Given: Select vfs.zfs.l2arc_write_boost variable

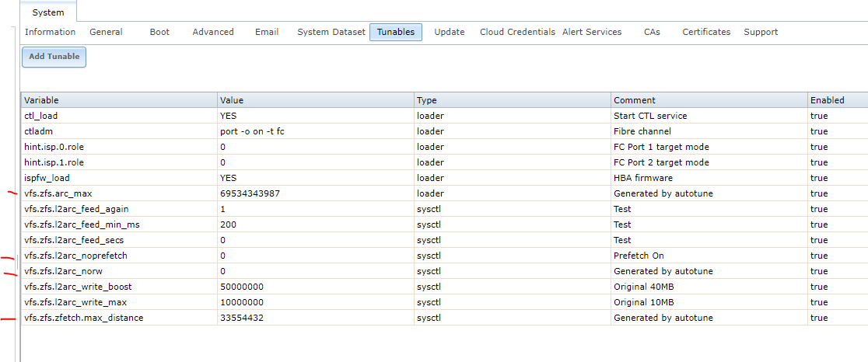Looking at the screenshot, I should click(x=78, y=287).
